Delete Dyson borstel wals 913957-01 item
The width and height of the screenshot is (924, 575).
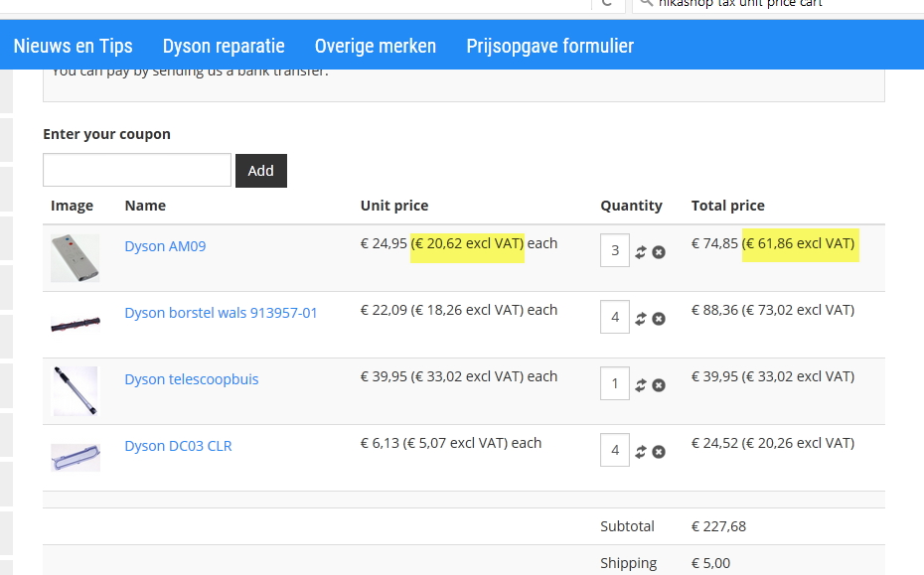pos(659,319)
